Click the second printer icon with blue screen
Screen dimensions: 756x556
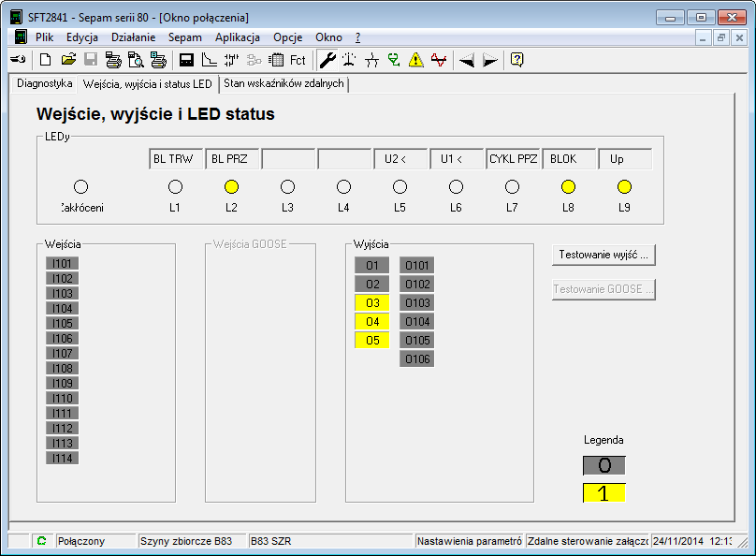(x=158, y=60)
